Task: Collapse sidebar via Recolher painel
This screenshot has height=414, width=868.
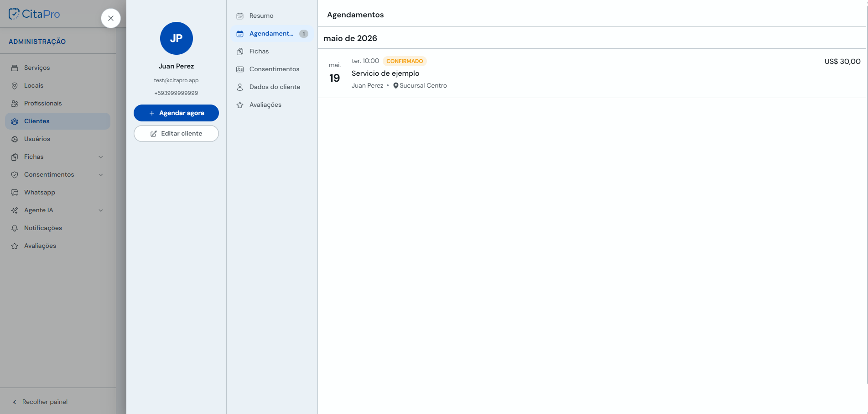Action: [x=40, y=402]
